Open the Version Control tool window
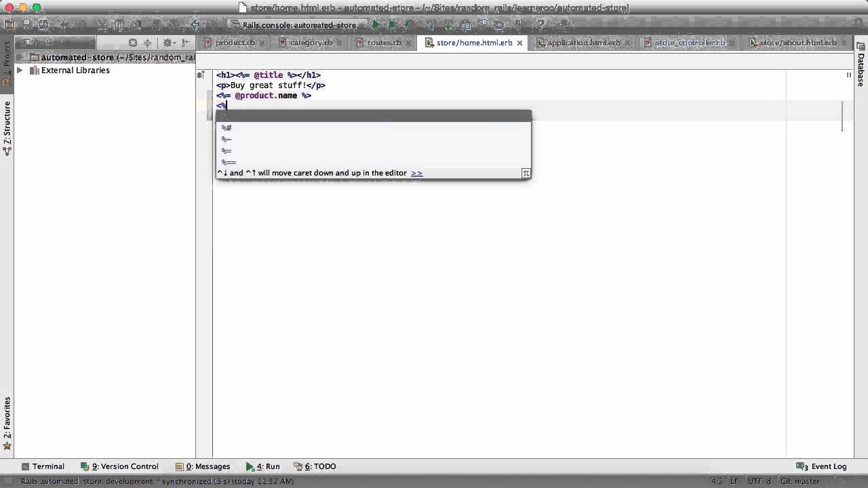This screenshot has height=488, width=868. (x=119, y=466)
